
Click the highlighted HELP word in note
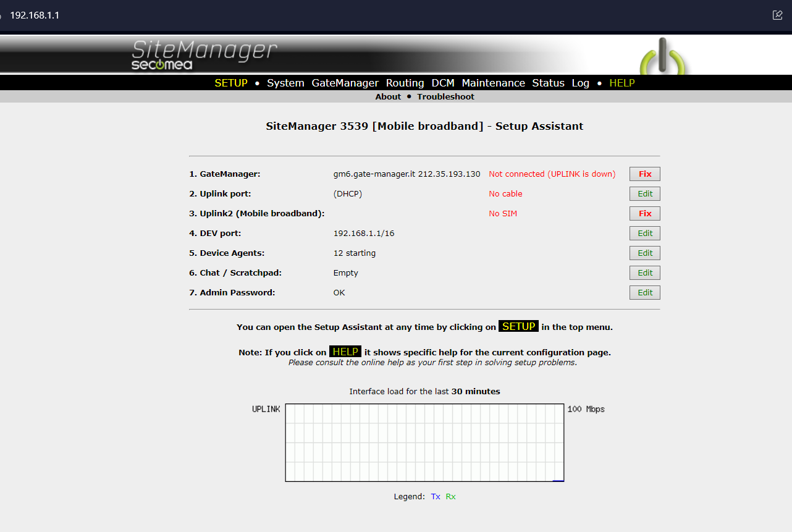345,352
